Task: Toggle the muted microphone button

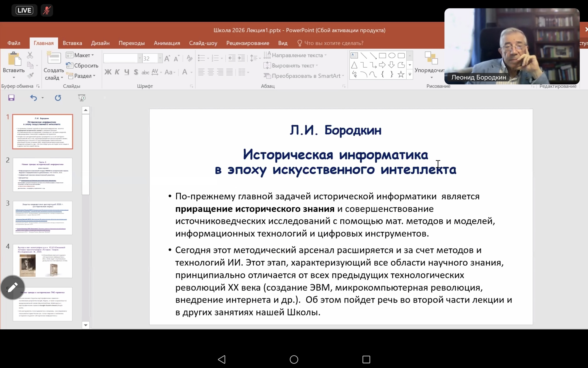Action: [x=47, y=11]
